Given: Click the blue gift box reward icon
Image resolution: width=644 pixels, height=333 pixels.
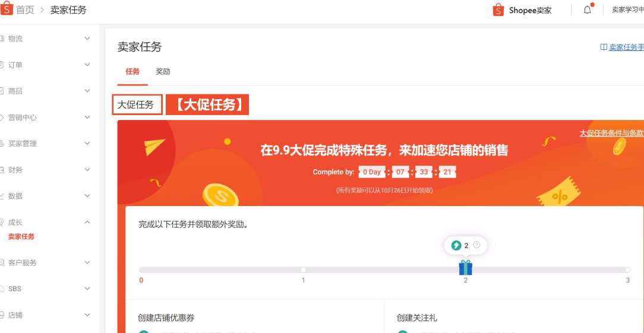Looking at the screenshot, I should tap(465, 268).
